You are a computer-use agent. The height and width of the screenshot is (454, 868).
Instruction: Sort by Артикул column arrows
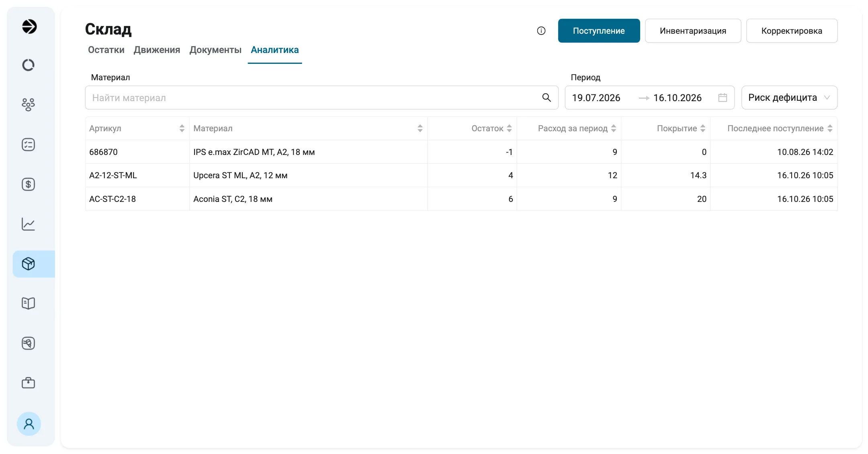(x=182, y=128)
